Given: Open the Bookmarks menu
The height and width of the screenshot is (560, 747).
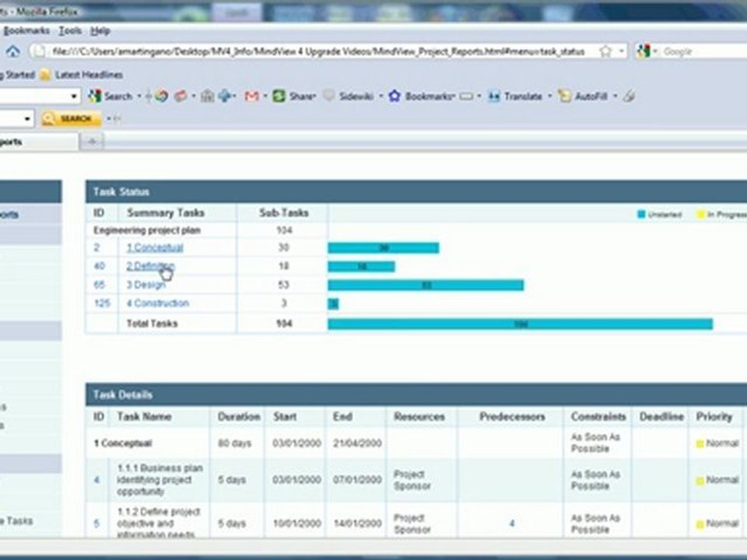Looking at the screenshot, I should click(x=26, y=30).
